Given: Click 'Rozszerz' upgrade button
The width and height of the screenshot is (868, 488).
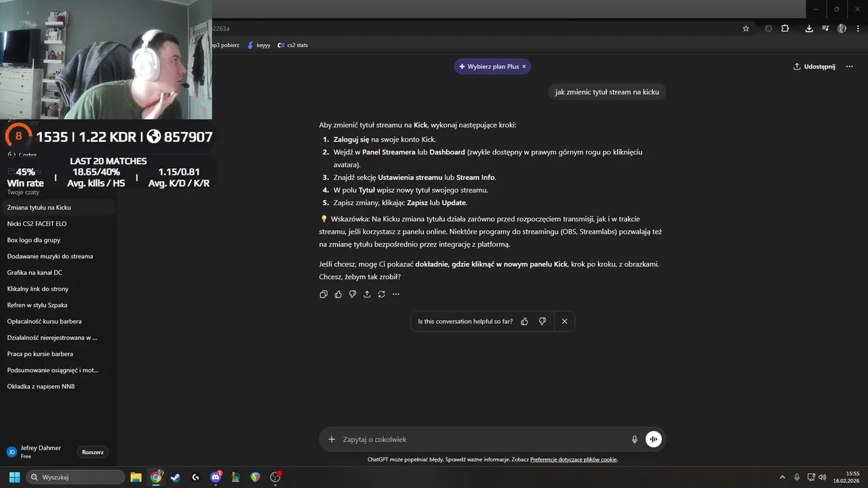Looking at the screenshot, I should pyautogui.click(x=93, y=452).
